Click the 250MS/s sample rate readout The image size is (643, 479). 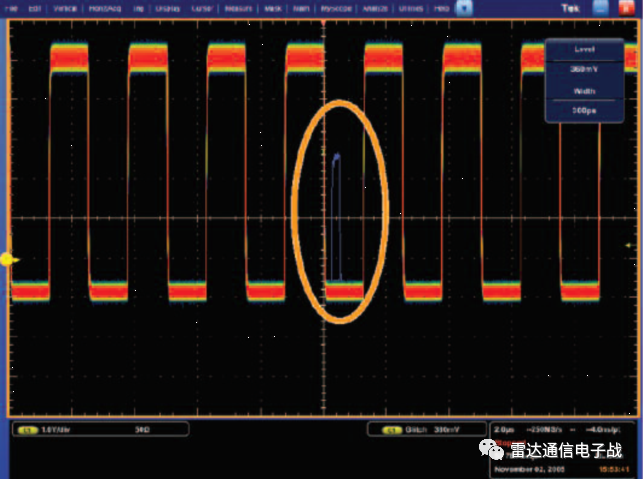pyautogui.click(x=544, y=430)
